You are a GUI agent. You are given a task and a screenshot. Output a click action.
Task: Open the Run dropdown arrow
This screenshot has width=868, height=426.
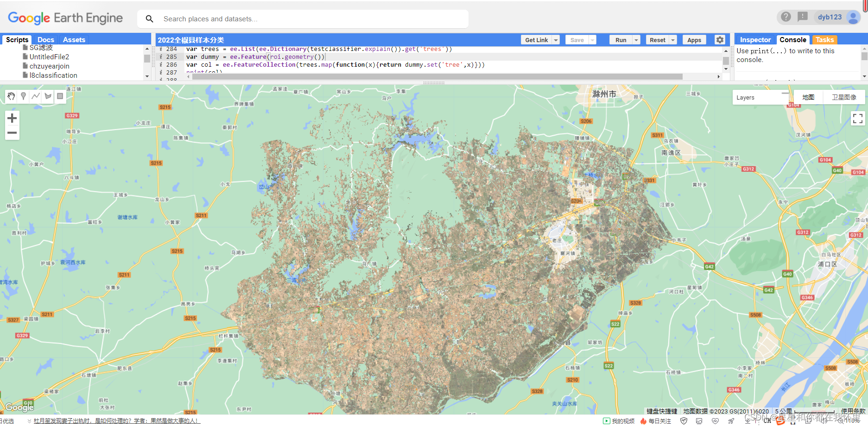(636, 40)
